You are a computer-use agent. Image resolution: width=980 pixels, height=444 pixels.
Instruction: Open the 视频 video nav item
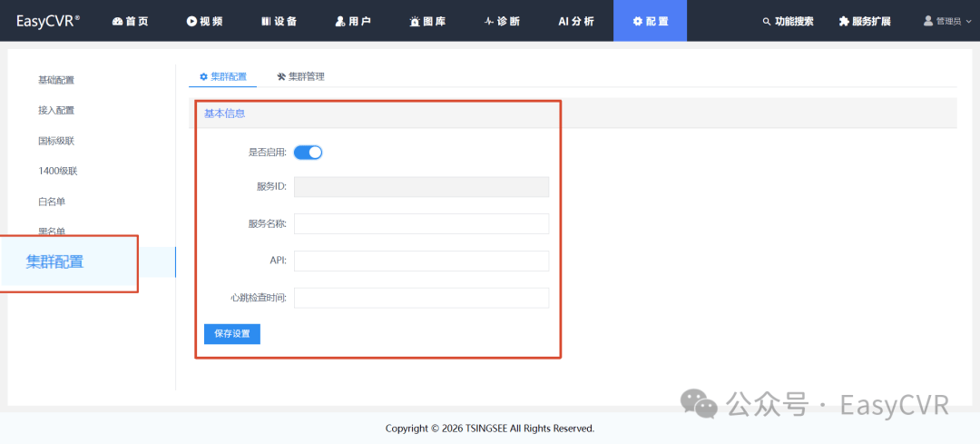click(204, 21)
